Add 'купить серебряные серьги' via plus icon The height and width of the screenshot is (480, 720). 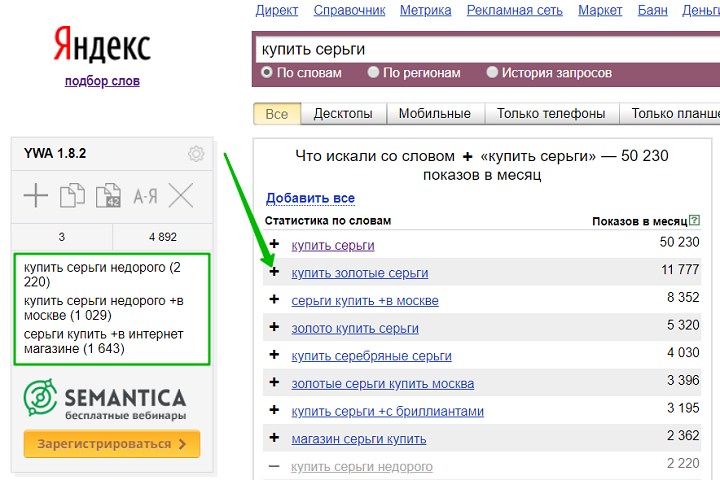274,355
